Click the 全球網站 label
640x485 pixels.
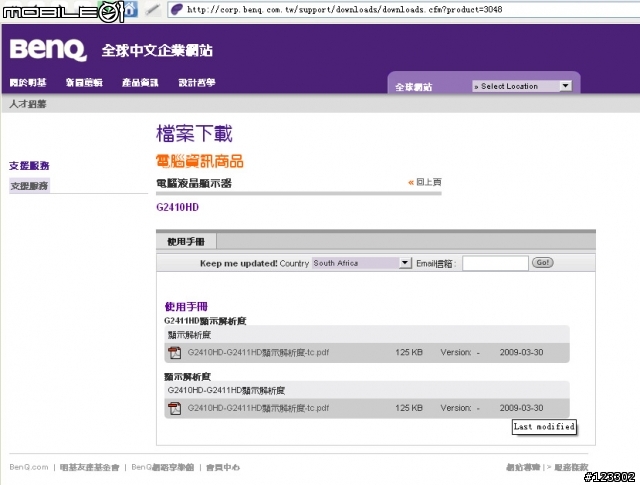click(x=413, y=87)
